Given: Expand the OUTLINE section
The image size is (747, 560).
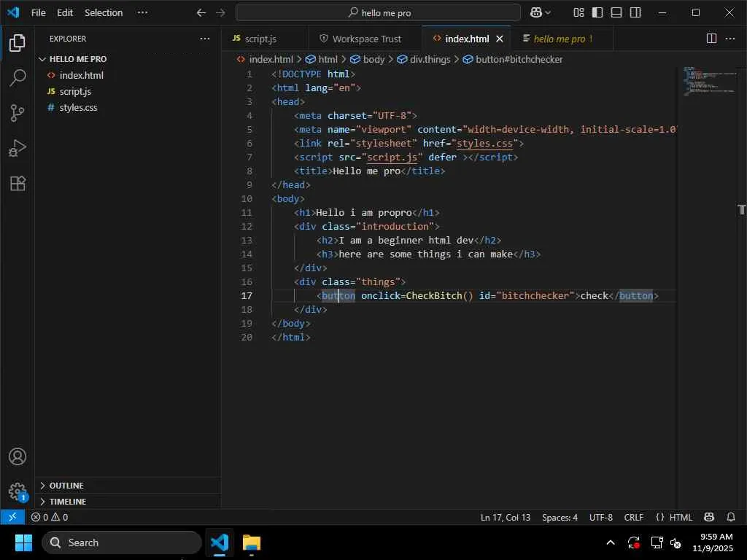Looking at the screenshot, I should click(x=66, y=486).
